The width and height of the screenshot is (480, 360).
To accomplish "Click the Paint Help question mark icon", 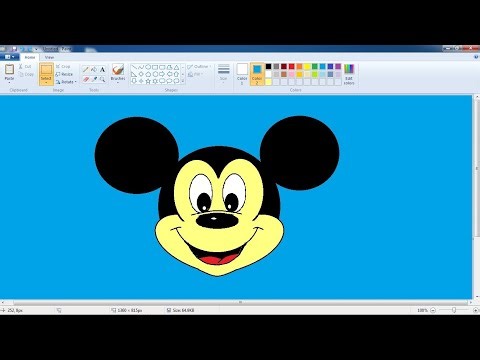I will click(x=476, y=57).
